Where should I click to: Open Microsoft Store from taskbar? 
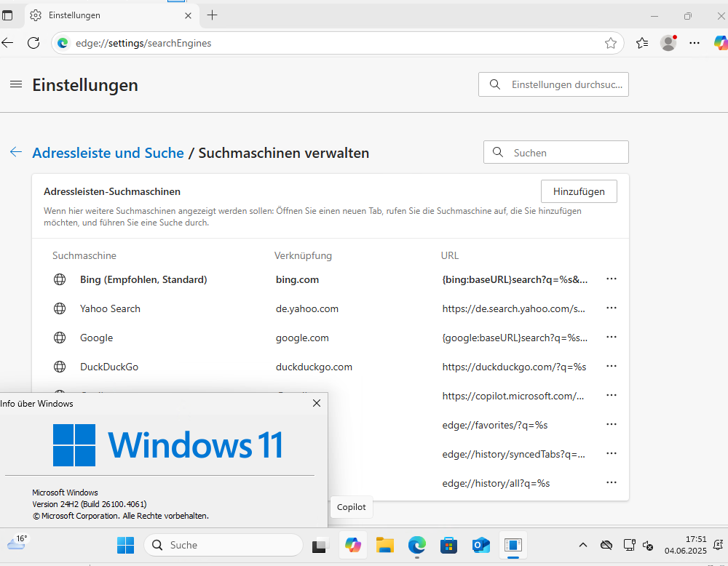(x=449, y=545)
